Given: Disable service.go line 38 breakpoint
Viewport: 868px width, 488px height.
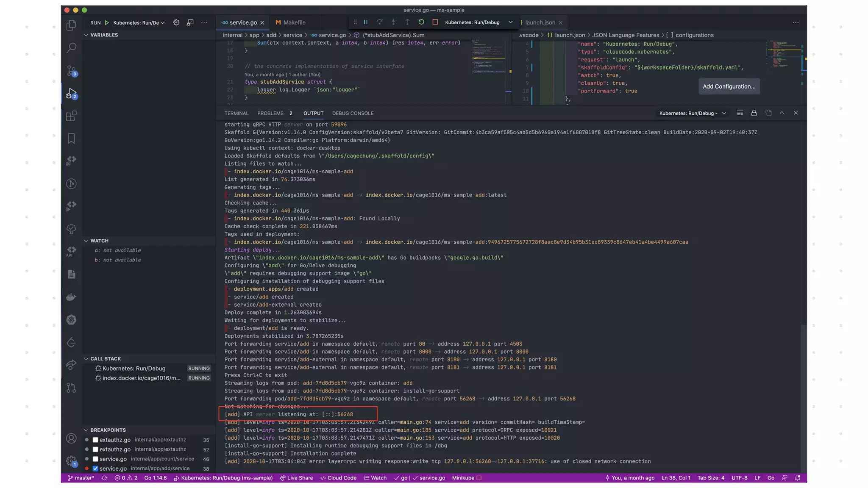Looking at the screenshot, I should [x=95, y=469].
